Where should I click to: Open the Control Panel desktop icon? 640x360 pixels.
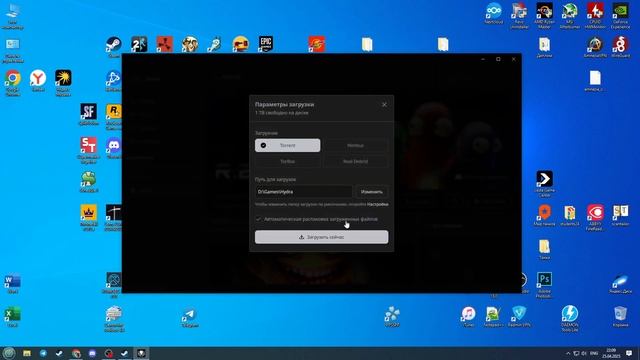coord(13,50)
